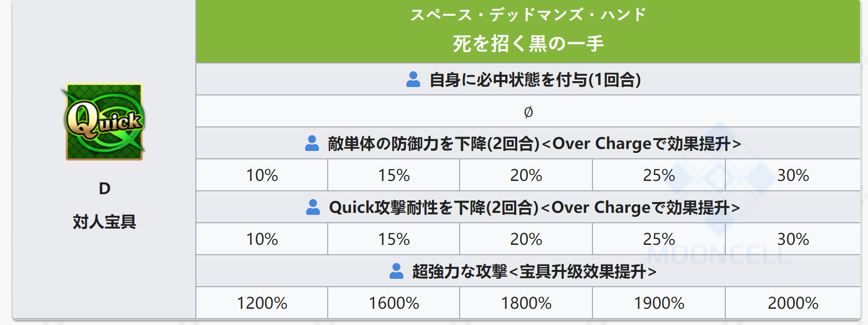Click the person icon beside 敵単体の防御力を下降

(312, 143)
